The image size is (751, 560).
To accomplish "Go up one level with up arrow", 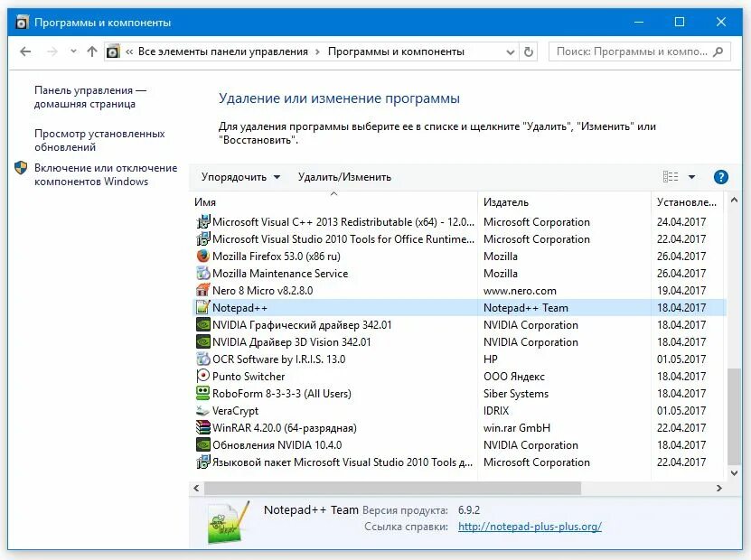I will [x=92, y=51].
